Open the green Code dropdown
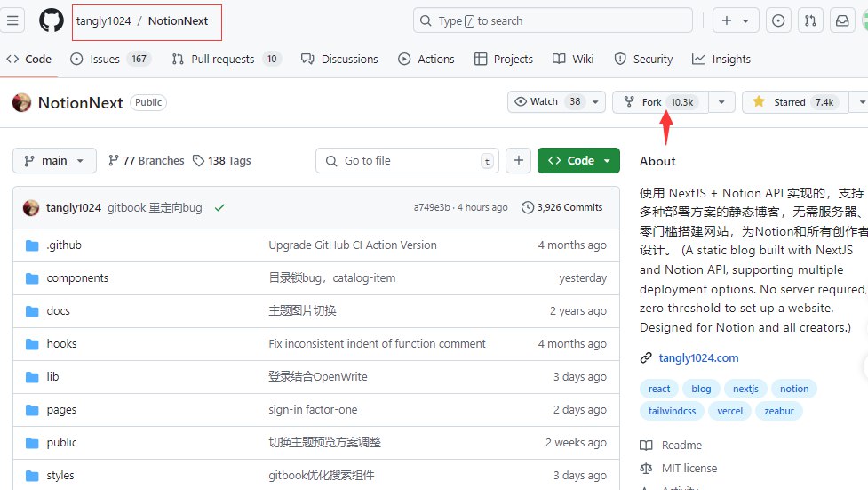Viewport: 868px width, 490px height. pyautogui.click(x=578, y=161)
